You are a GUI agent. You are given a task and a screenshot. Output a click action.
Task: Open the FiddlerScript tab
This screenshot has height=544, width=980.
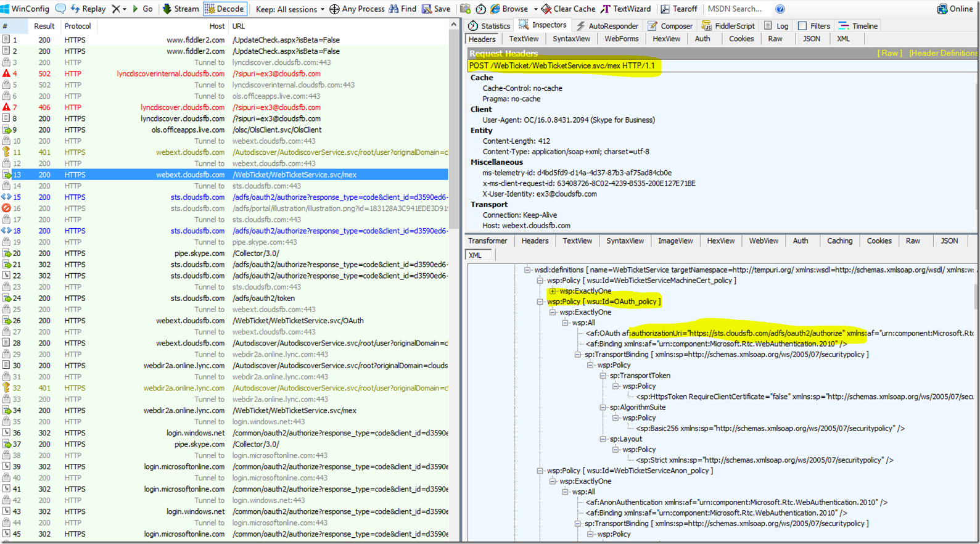728,26
